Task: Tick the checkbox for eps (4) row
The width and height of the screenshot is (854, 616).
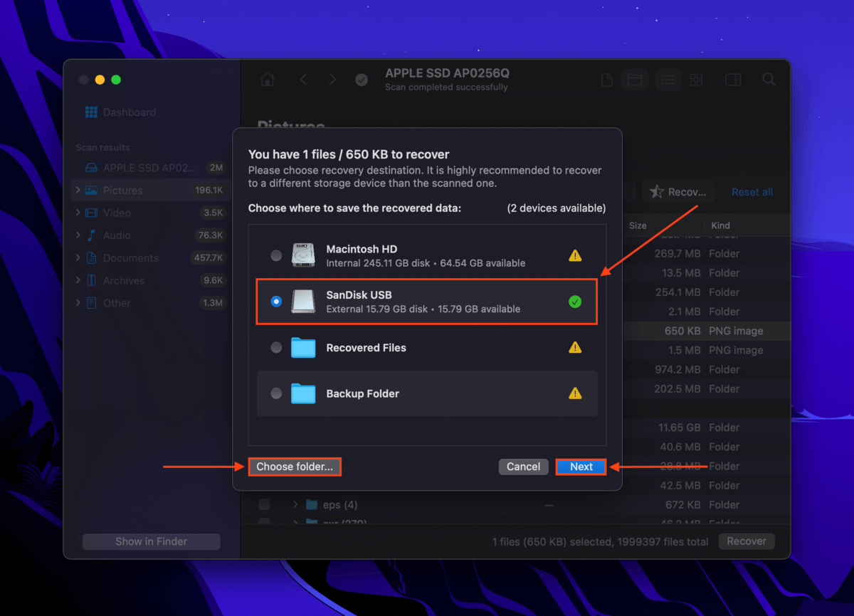Action: 264,505
